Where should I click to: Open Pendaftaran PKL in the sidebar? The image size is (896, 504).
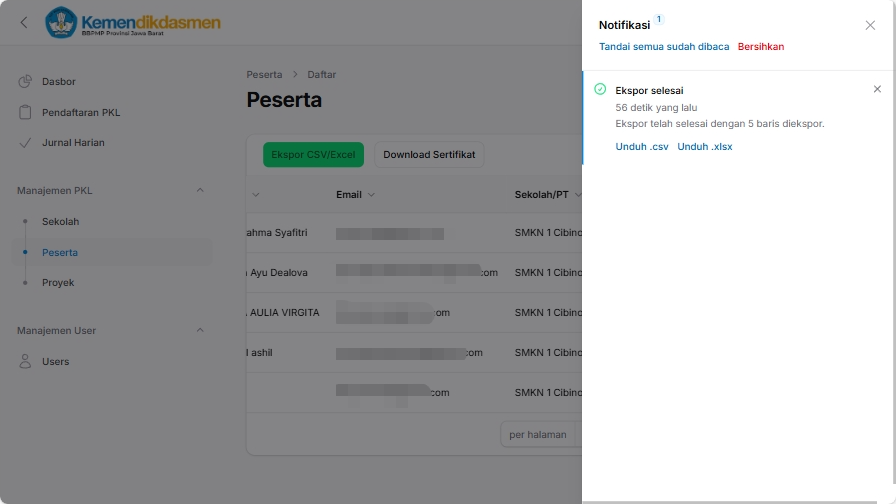pyautogui.click(x=80, y=112)
